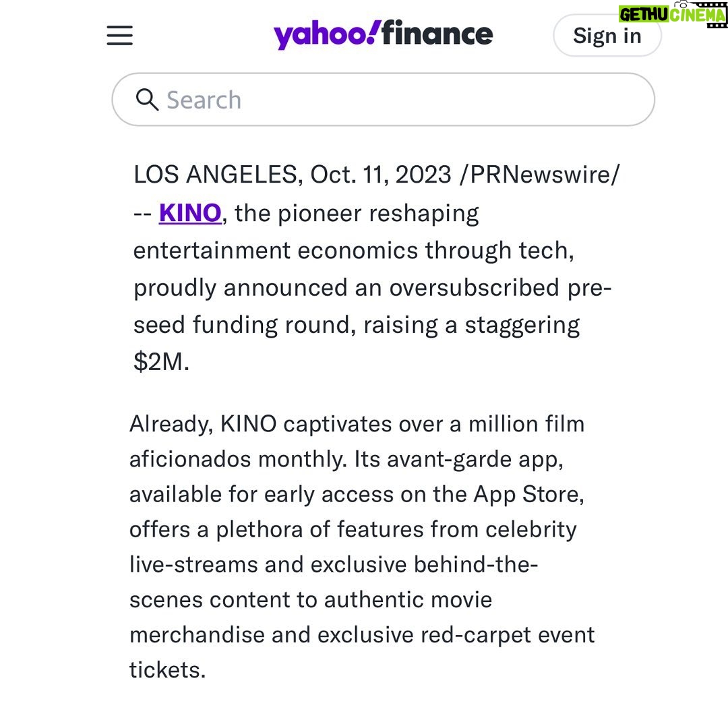
Task: Open the underlined KINO hyperlink
Action: tap(190, 213)
